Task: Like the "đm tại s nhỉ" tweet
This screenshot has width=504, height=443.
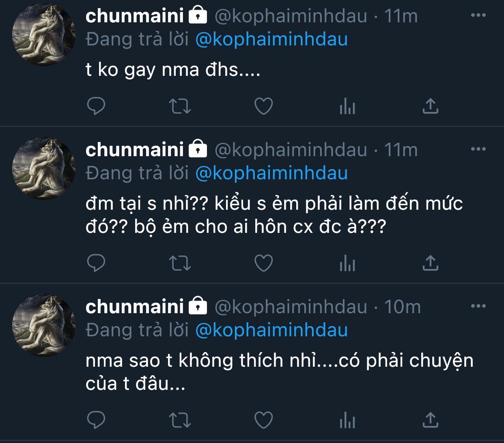Action: tap(263, 263)
